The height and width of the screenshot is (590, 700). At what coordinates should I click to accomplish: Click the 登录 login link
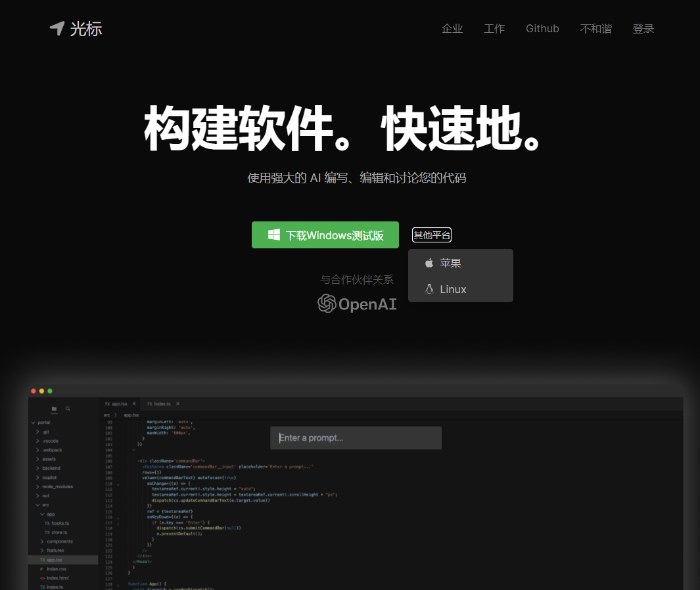pyautogui.click(x=643, y=29)
